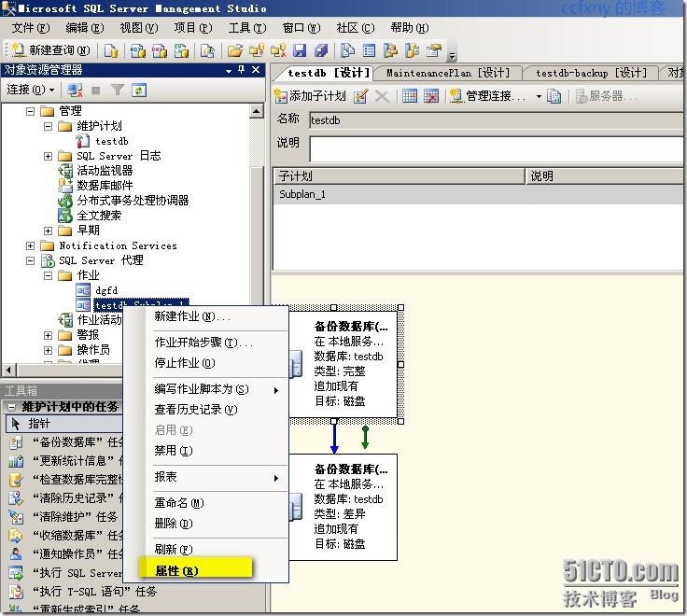Open the 连接 dropdown in Object Explorer

[x=30, y=90]
